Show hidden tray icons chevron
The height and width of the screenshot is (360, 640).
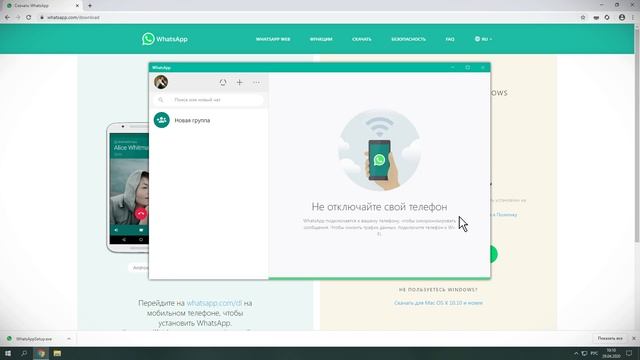pos(576,353)
